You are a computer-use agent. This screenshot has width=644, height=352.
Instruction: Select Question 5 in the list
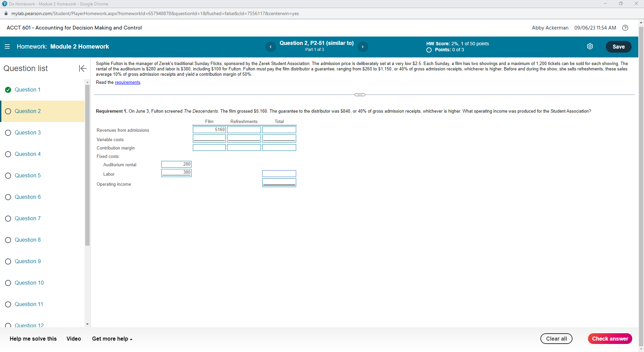click(28, 176)
